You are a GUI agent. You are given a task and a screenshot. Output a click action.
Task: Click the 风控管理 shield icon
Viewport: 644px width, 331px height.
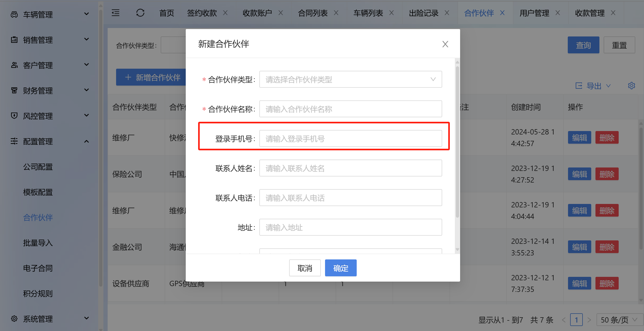(x=14, y=116)
